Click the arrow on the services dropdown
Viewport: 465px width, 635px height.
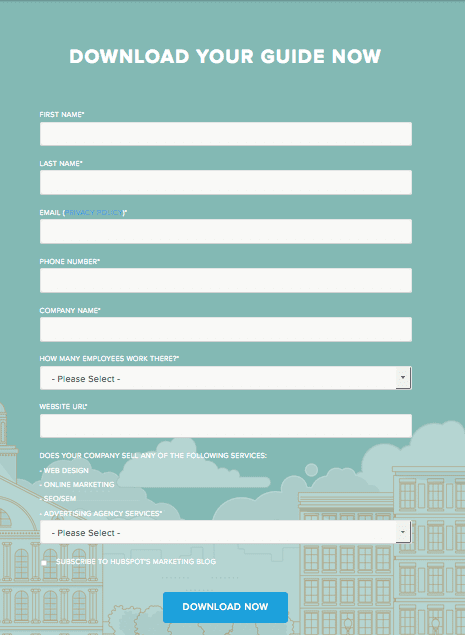click(403, 532)
